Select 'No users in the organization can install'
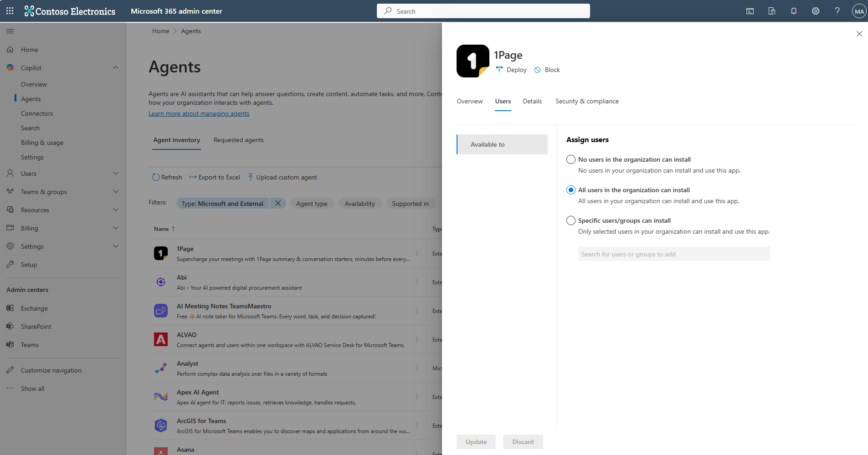Viewport: 868px width, 455px height. (x=570, y=159)
